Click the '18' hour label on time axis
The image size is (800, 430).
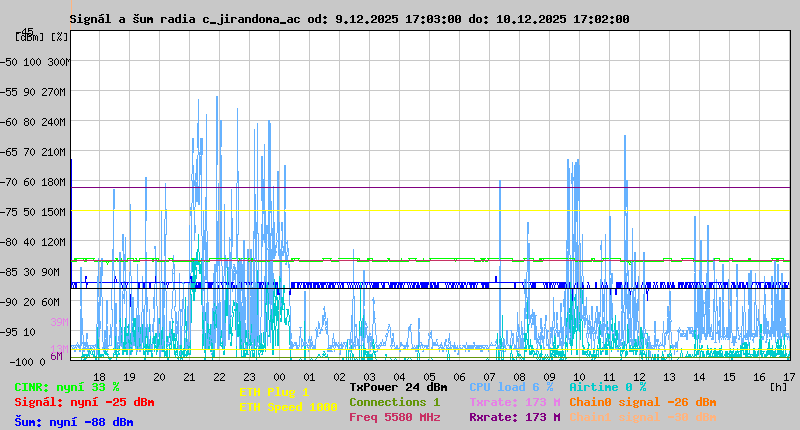(99, 377)
